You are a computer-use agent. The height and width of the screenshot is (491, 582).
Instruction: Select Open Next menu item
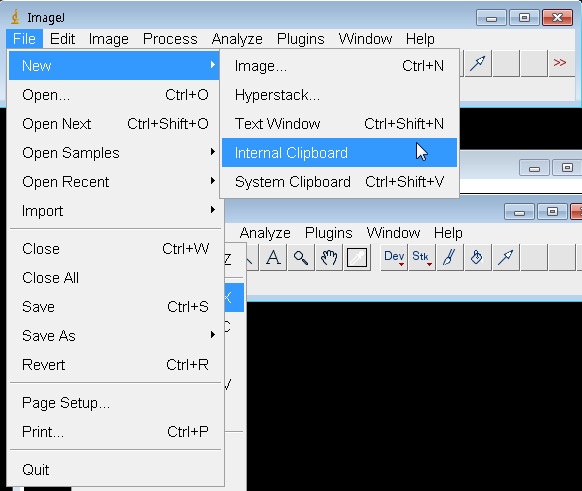click(114, 124)
